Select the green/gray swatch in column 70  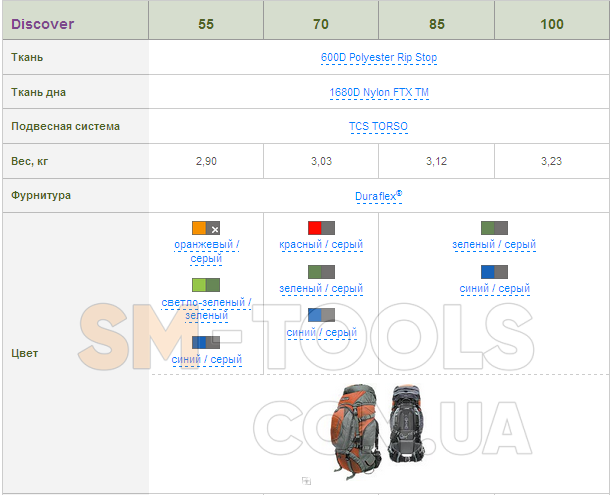pos(321,272)
